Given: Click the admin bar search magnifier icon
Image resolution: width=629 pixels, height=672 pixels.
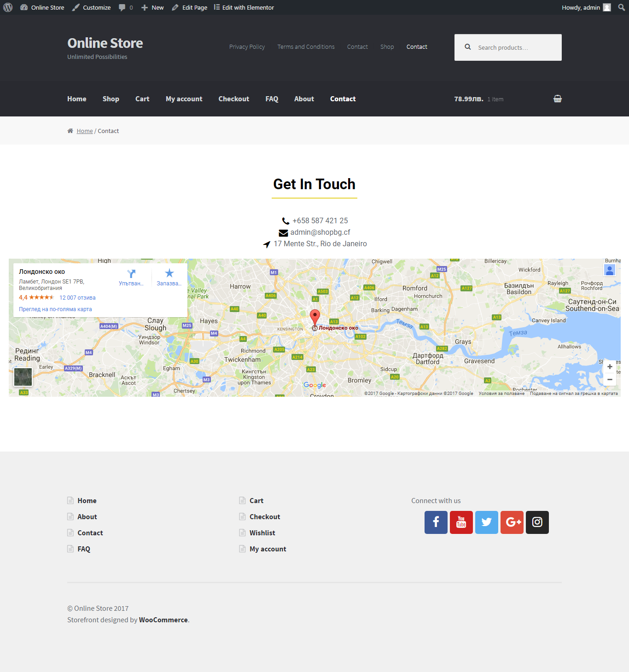Looking at the screenshot, I should [622, 7].
